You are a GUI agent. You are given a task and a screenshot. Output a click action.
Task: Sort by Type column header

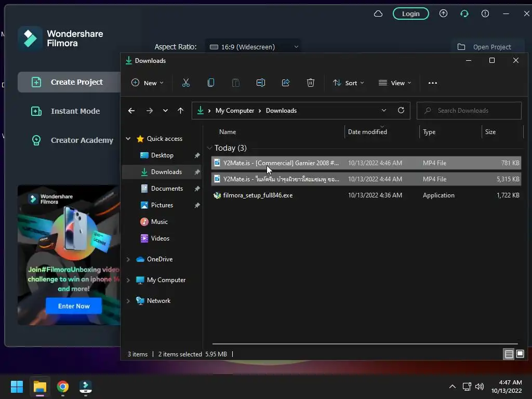click(429, 131)
